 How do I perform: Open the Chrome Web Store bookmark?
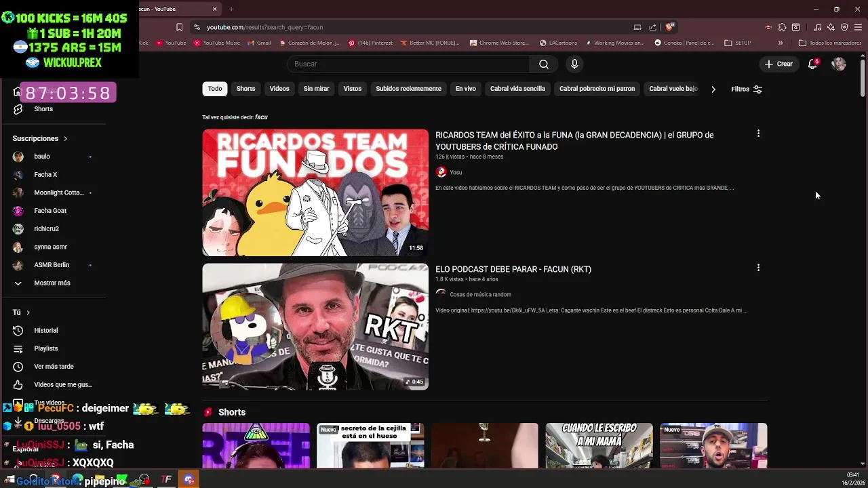[x=498, y=43]
